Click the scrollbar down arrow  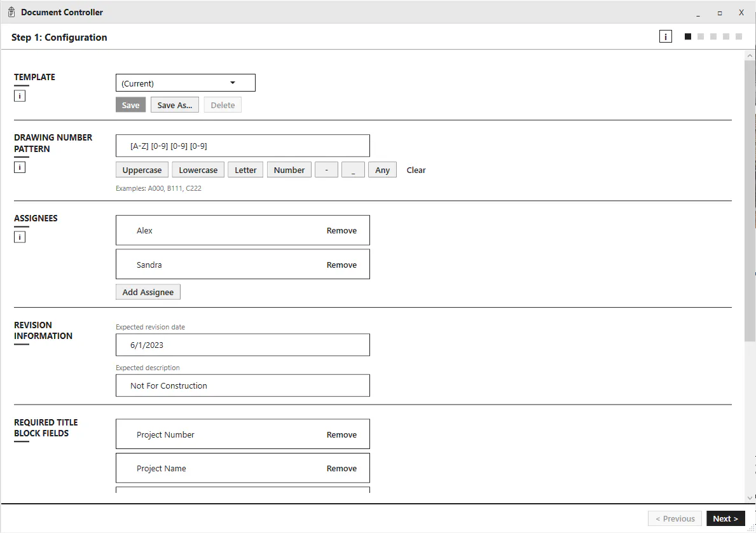tap(750, 498)
